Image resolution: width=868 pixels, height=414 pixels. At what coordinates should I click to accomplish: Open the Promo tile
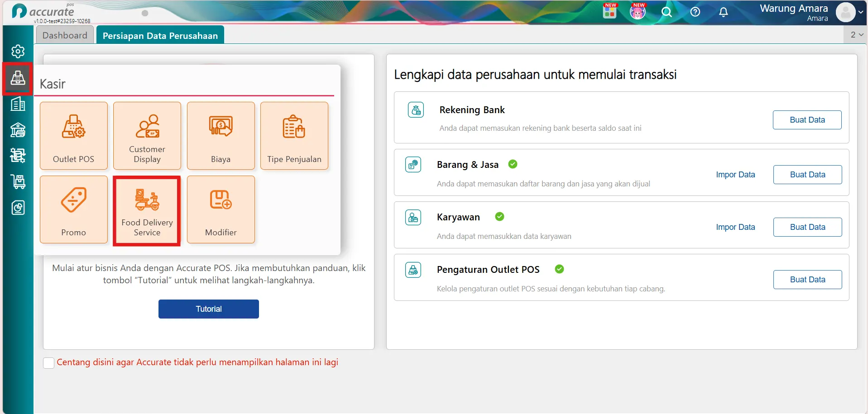point(74,209)
